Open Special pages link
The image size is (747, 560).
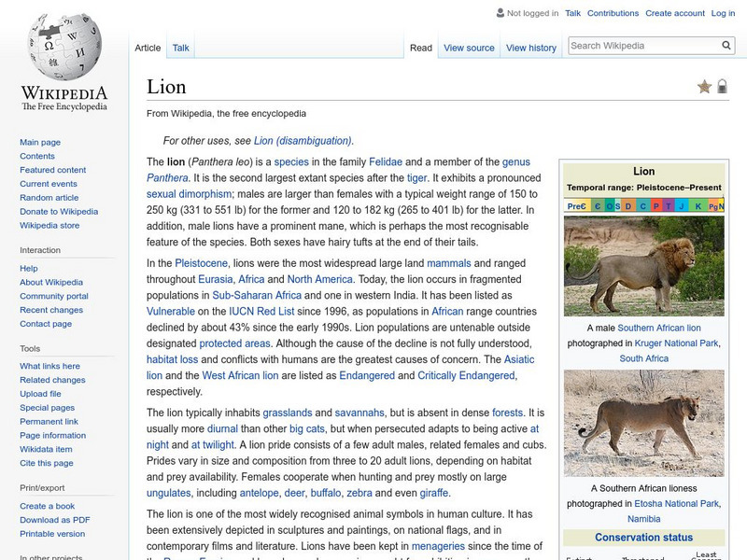[x=48, y=407]
